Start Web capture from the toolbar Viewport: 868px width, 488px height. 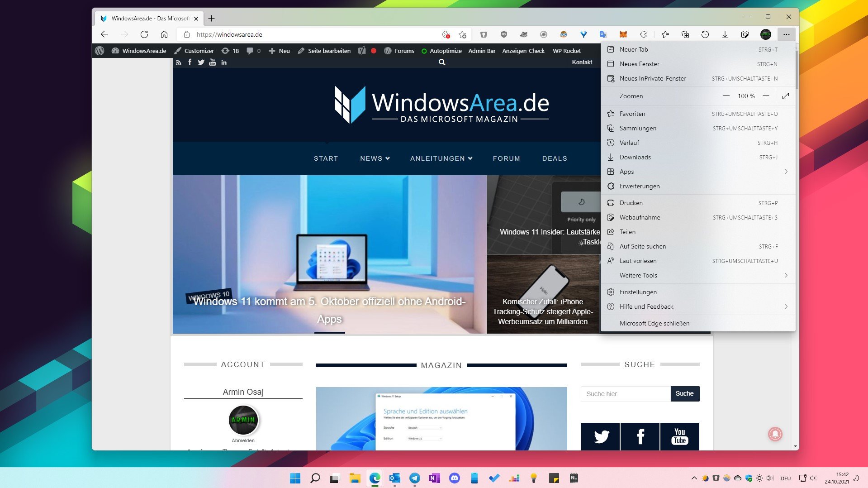point(745,34)
